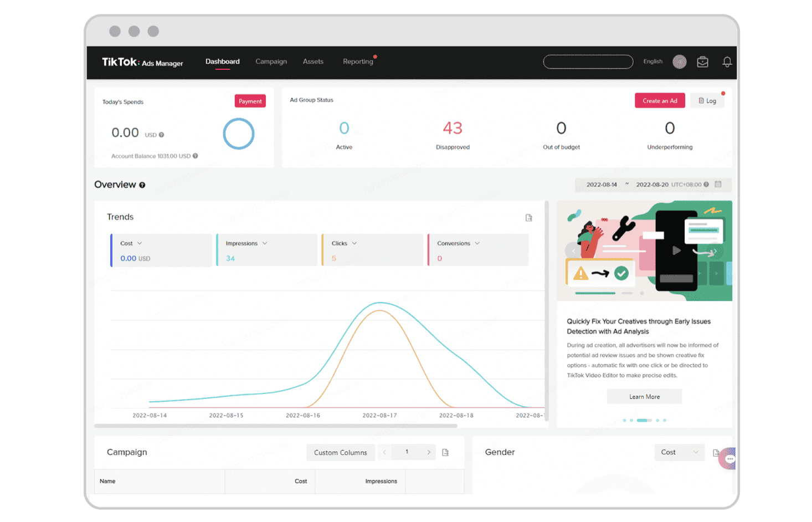Screen dimensions: 812x522
Task: Click the Payment button
Action: click(250, 101)
